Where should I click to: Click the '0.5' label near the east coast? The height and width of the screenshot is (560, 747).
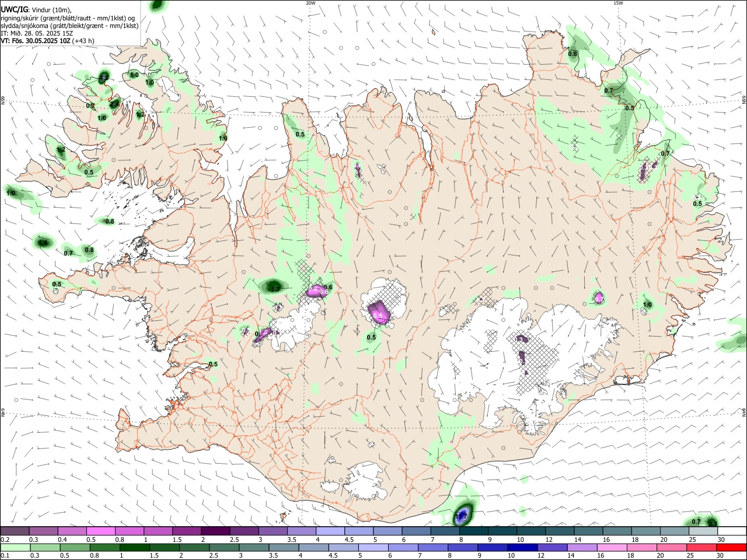point(697,204)
